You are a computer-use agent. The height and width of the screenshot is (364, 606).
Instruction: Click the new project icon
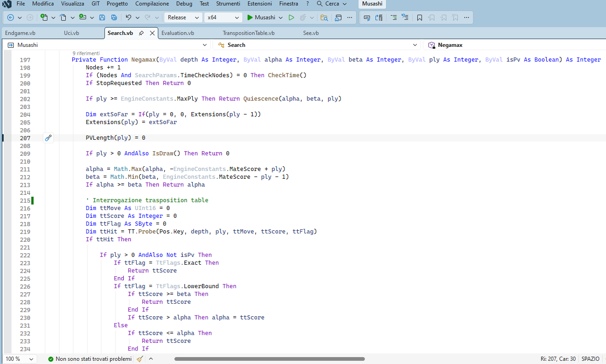[44, 17]
